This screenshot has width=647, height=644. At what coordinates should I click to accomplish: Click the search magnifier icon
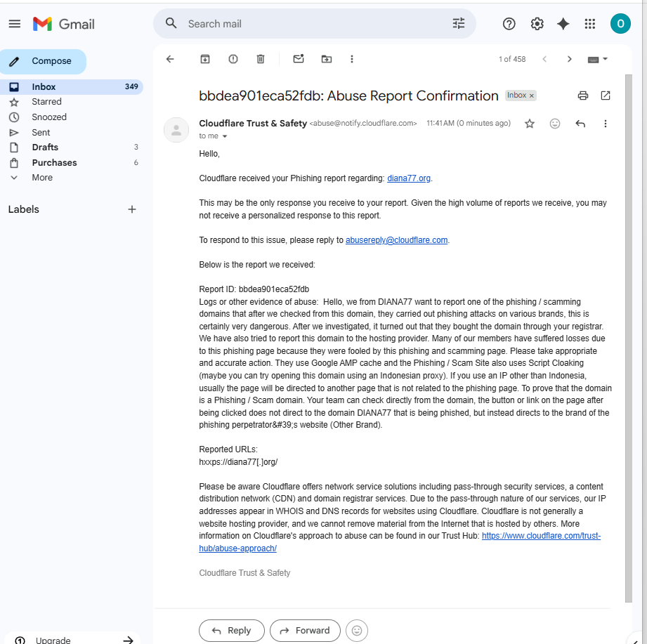pyautogui.click(x=171, y=23)
